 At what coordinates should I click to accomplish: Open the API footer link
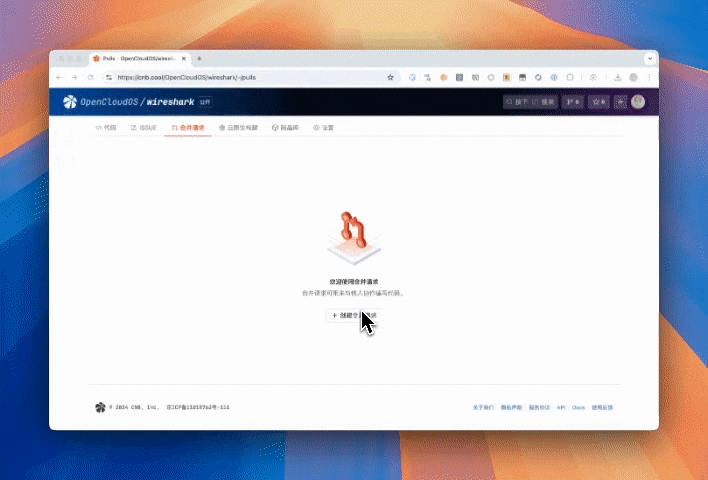click(x=561, y=407)
